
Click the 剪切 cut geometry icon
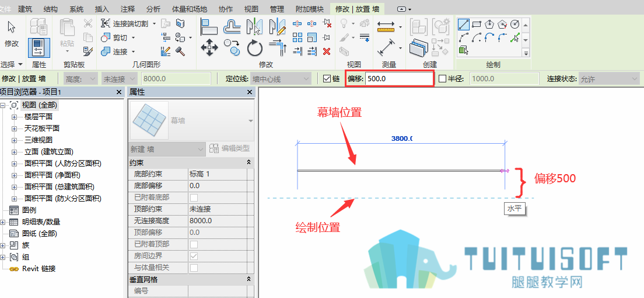click(x=106, y=38)
